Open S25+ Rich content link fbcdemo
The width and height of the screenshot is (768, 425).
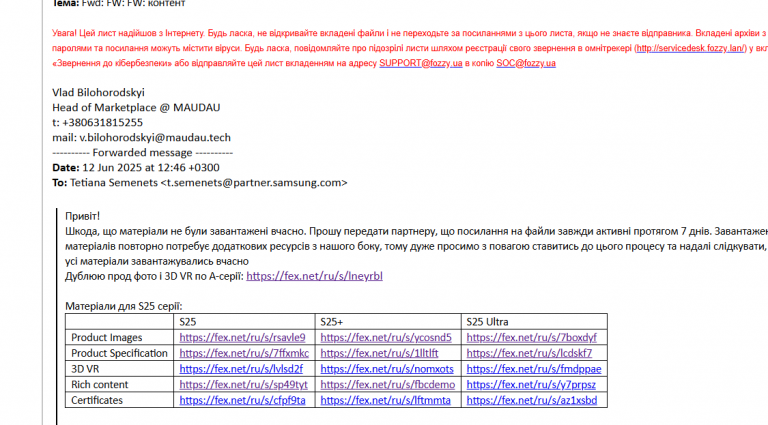point(387,384)
